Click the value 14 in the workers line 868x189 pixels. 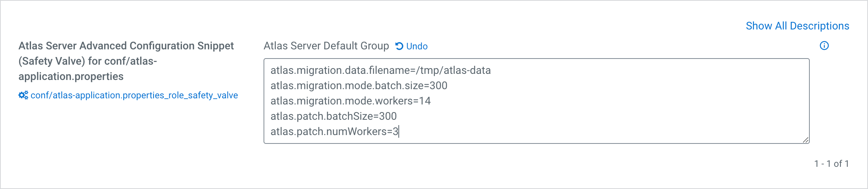point(425,101)
